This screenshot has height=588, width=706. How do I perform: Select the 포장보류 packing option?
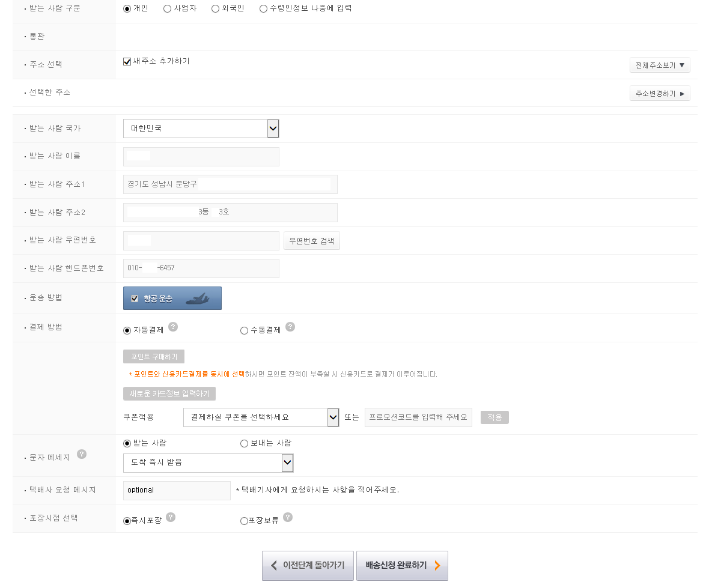[x=244, y=521]
